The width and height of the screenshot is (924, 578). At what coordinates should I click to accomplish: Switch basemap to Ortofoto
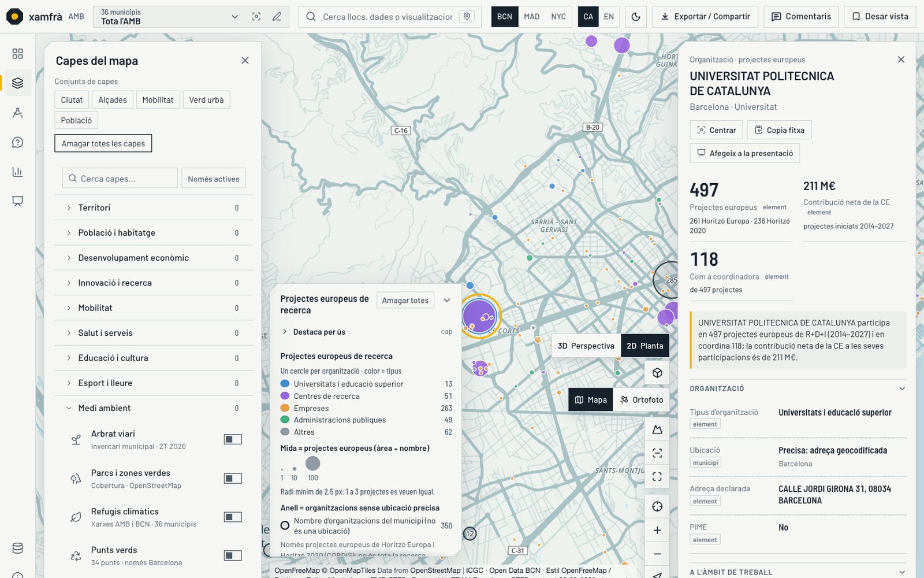tap(641, 399)
